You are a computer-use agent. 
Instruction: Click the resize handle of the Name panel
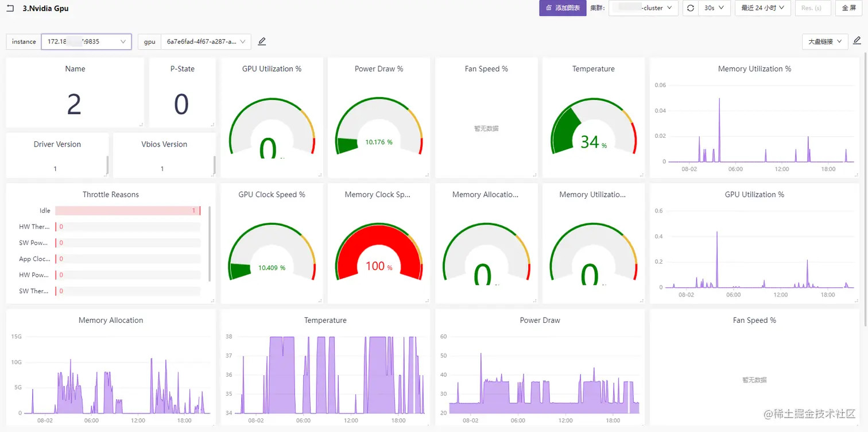point(141,125)
